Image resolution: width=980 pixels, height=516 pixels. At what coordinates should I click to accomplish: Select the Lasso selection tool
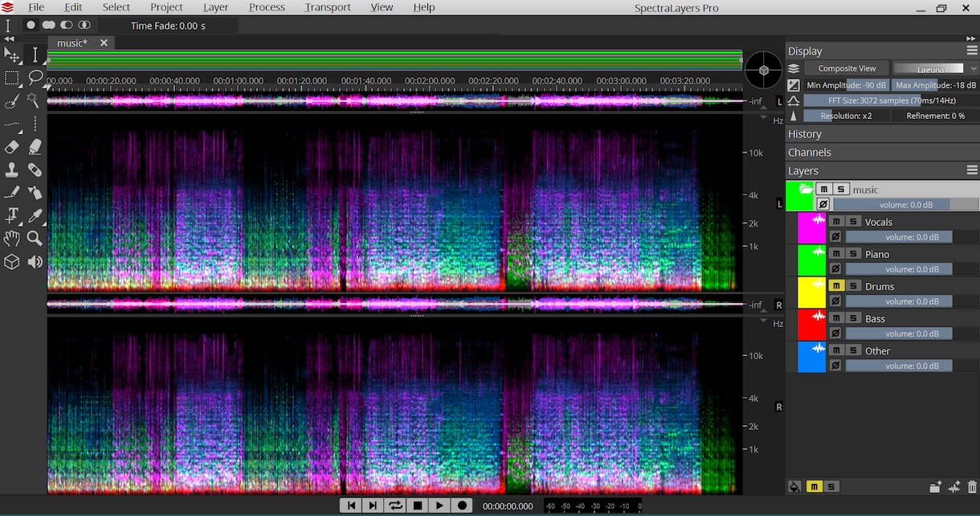(35, 78)
